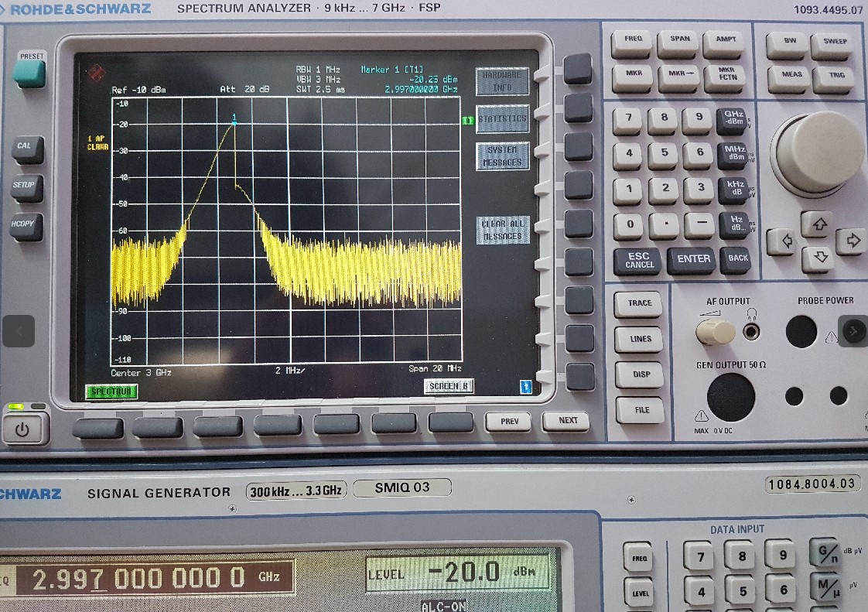Select the MHz dBm unit key
868x612 pixels.
tap(733, 156)
